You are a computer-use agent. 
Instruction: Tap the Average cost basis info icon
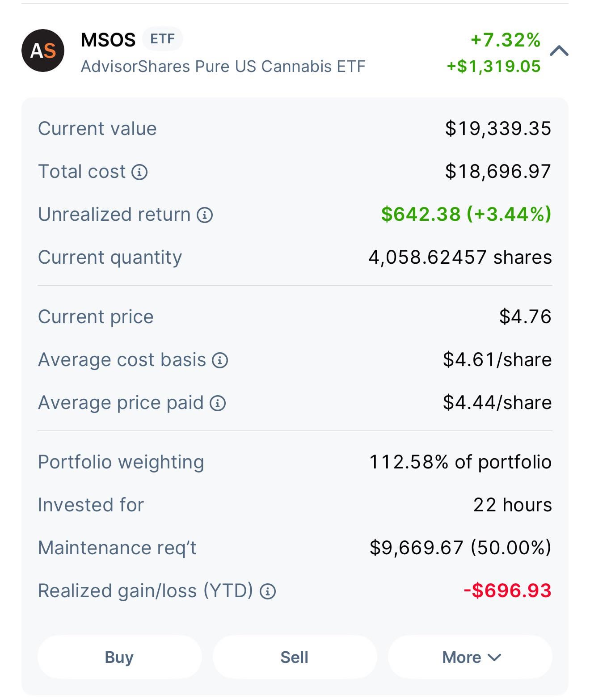pyautogui.click(x=220, y=360)
